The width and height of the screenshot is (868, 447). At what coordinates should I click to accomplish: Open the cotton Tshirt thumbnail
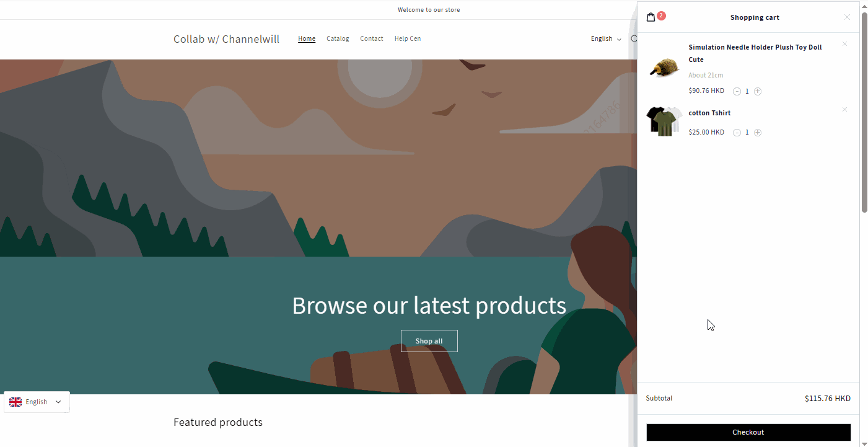tap(664, 121)
